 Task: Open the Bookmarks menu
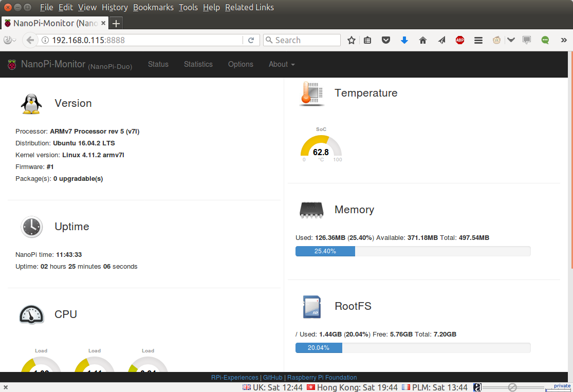point(153,7)
